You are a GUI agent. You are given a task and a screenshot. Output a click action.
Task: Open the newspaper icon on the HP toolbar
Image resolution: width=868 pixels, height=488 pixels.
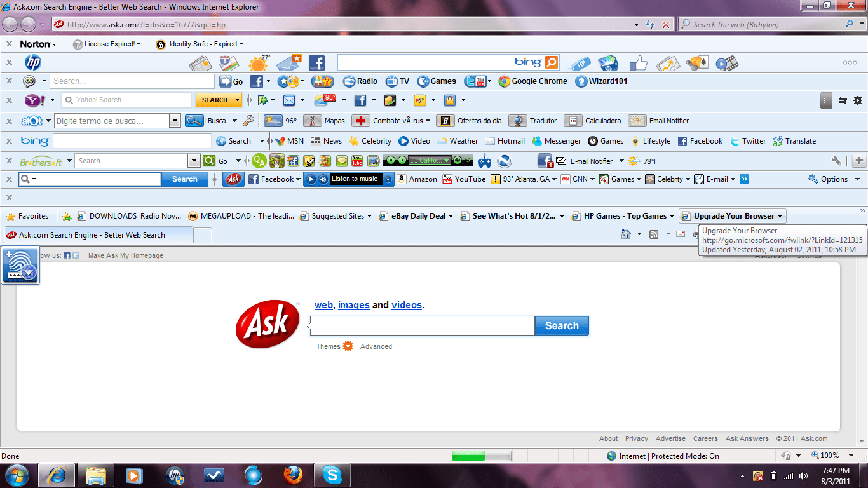(200, 63)
